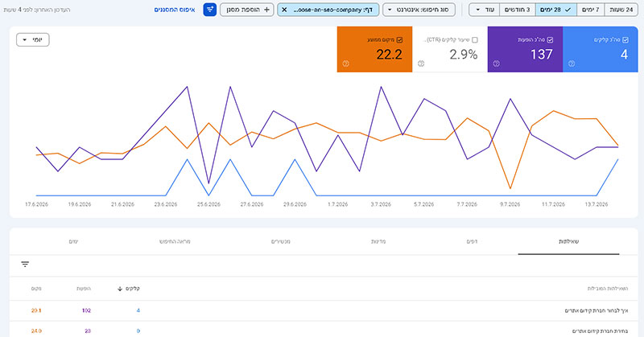Switch to the מראה החיפוש tab
Screen dimensions: 644x337
[175, 242]
